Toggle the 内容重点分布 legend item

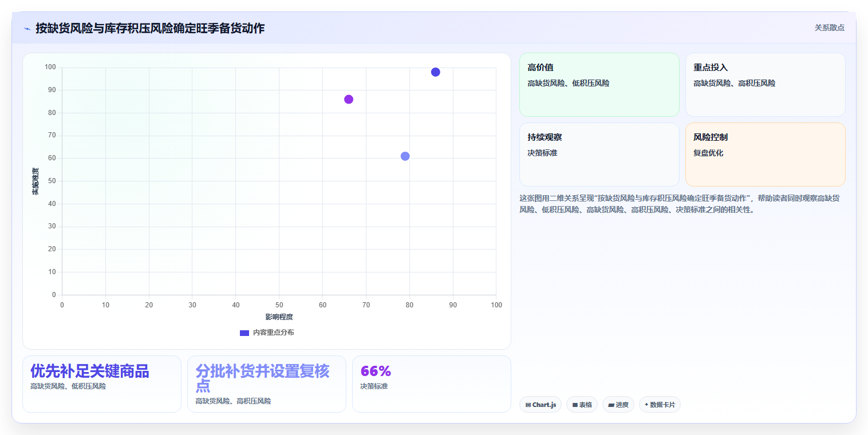pyautogui.click(x=267, y=333)
